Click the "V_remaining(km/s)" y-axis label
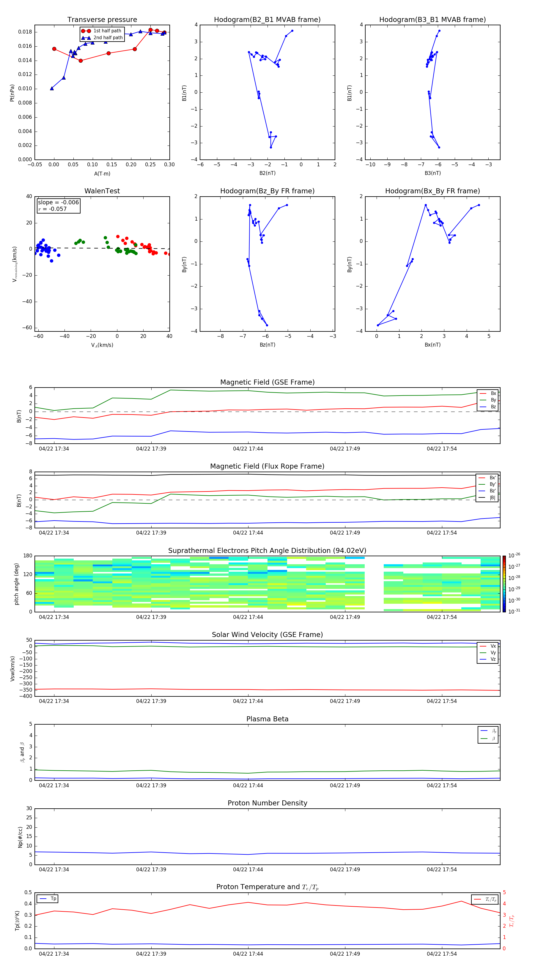The width and height of the screenshot is (535, 980). pos(15,264)
